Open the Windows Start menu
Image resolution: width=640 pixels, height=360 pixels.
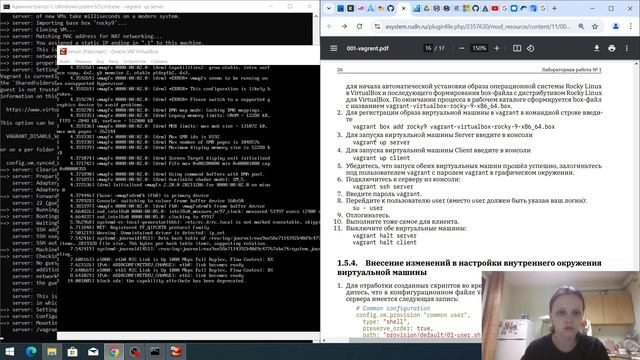[10, 351]
